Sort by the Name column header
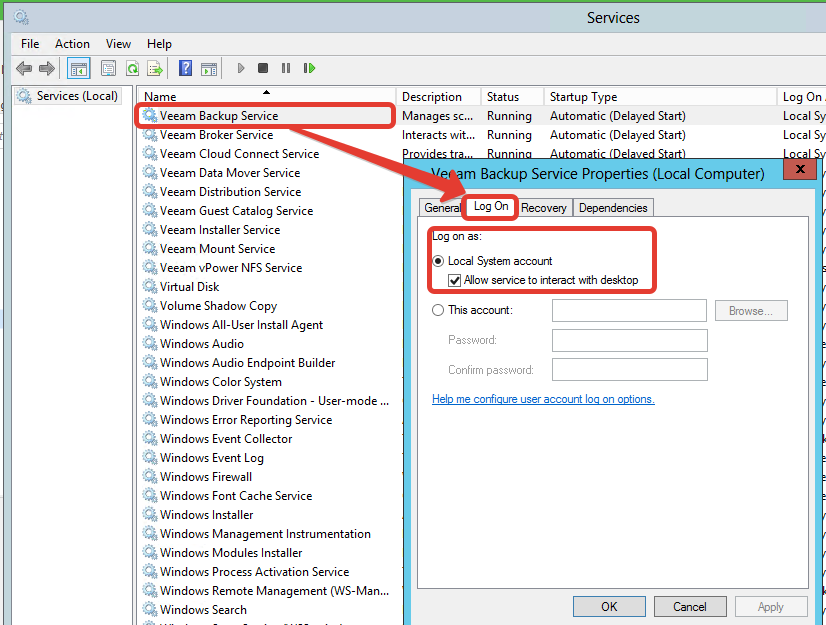 [x=267, y=96]
